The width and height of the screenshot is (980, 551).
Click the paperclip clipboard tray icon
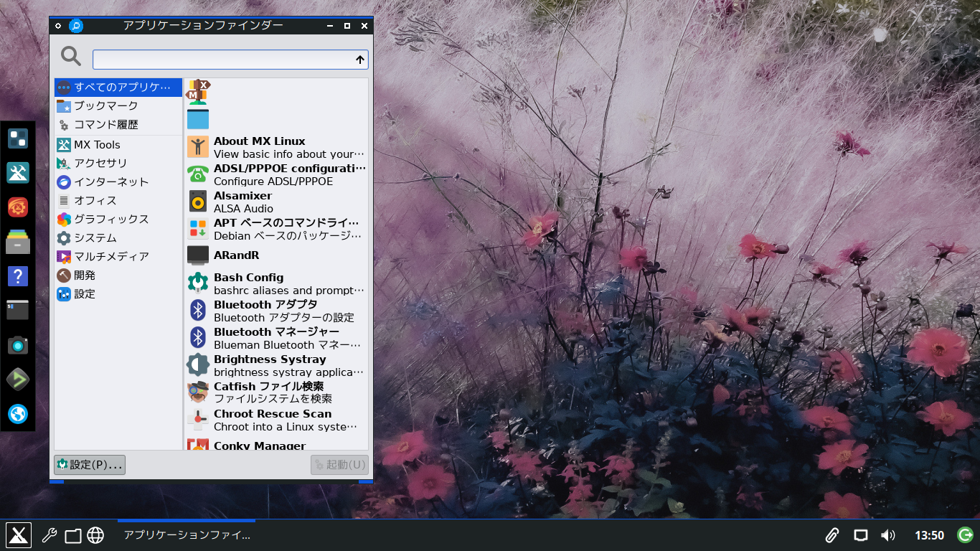832,535
